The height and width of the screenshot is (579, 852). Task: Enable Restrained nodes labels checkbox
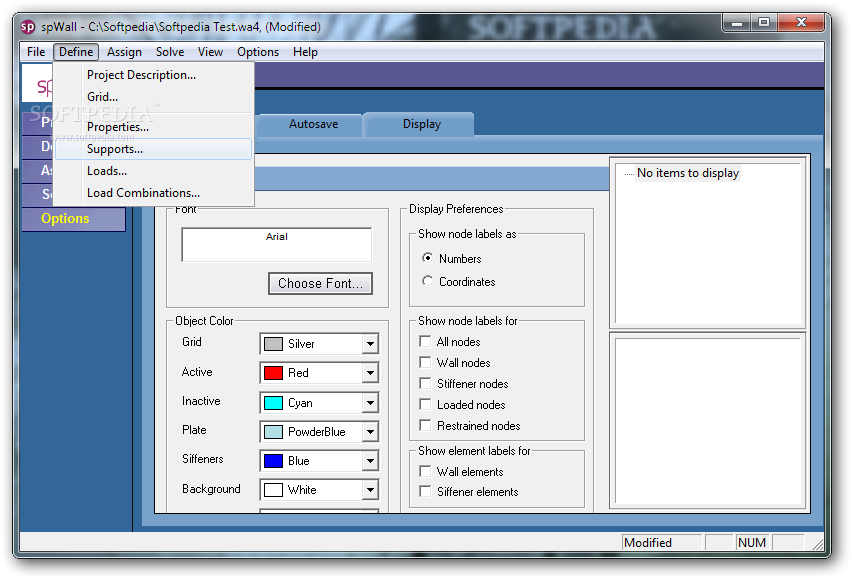(425, 425)
